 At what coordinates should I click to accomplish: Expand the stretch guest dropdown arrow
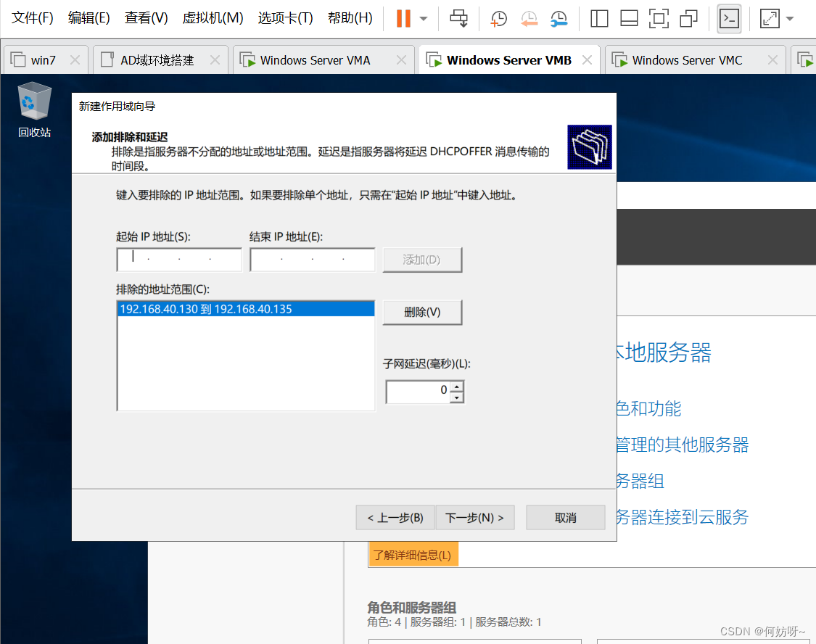click(790, 19)
